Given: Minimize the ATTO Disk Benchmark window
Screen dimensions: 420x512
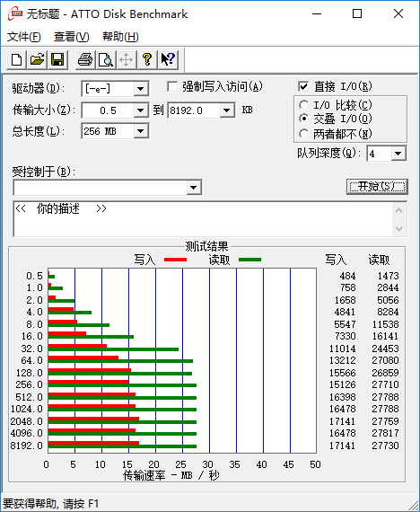Looking at the screenshot, I should click(317, 13).
